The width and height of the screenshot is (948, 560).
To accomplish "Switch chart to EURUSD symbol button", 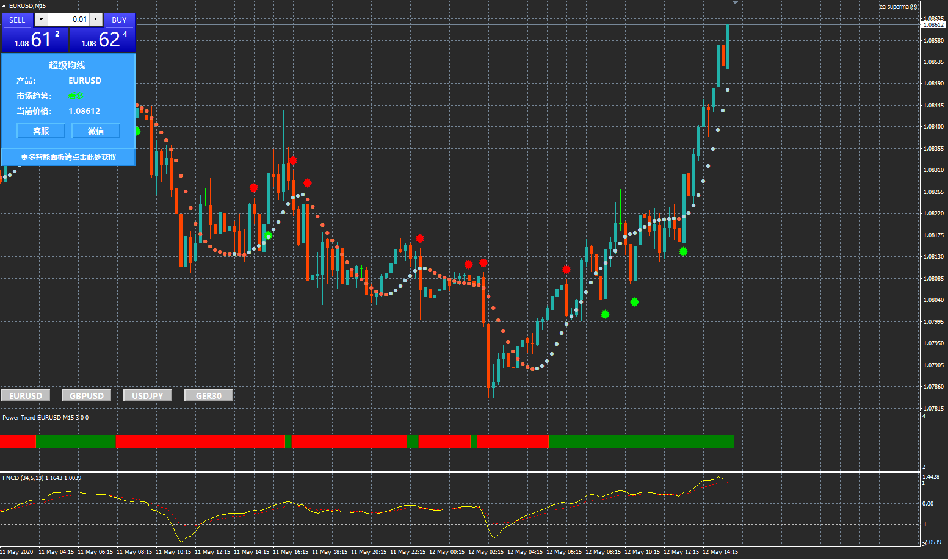I will coord(26,395).
